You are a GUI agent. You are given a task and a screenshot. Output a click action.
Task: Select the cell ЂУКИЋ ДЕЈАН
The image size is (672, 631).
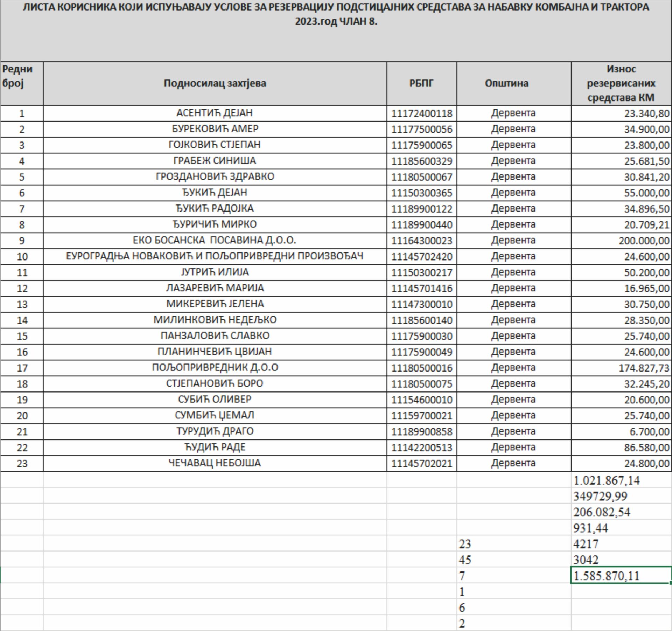point(215,193)
